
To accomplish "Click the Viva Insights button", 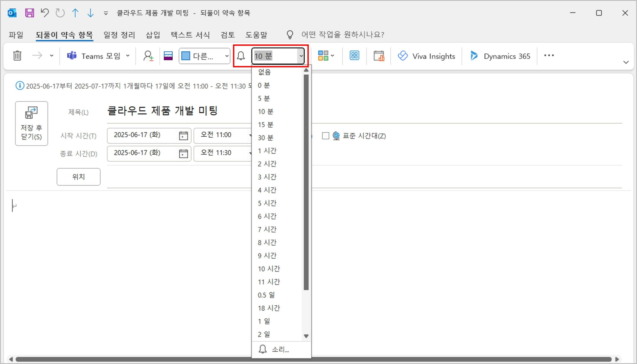I will click(x=426, y=56).
